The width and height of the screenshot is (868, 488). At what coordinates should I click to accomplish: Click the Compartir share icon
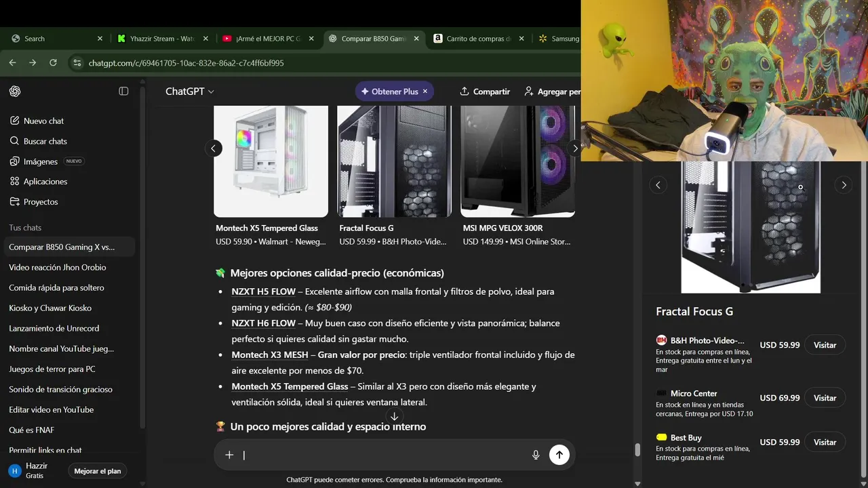(465, 91)
